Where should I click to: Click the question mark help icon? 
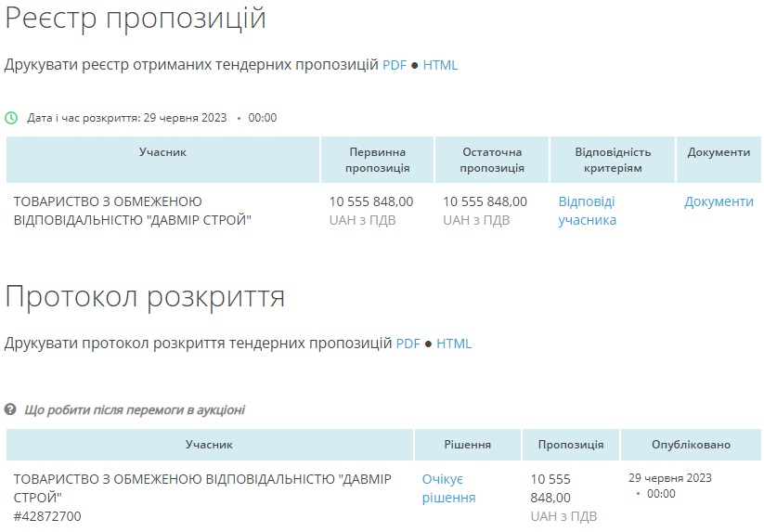tap(10, 409)
